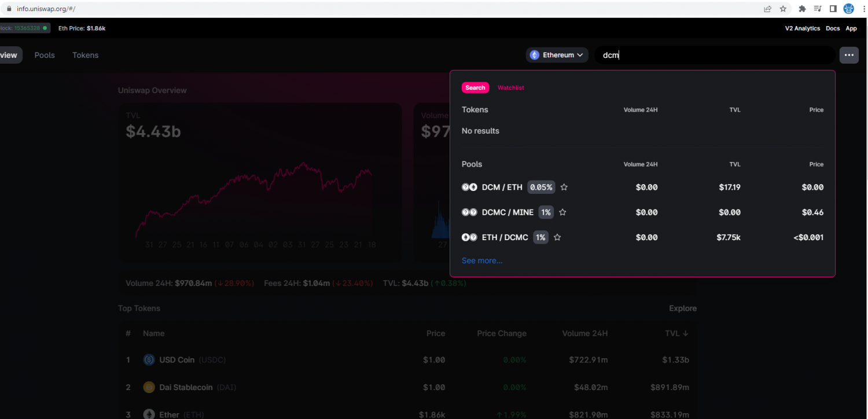Open the DCM / ETH pool result

point(642,188)
